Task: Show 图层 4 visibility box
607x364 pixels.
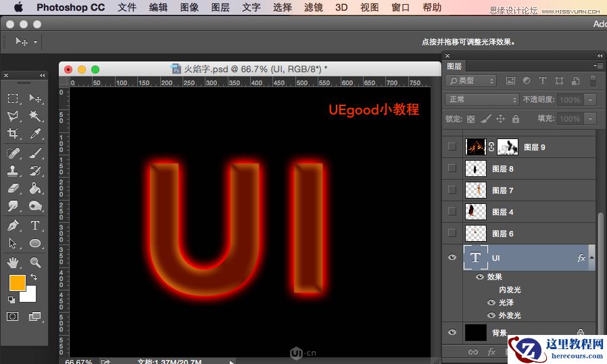Action: tap(452, 211)
